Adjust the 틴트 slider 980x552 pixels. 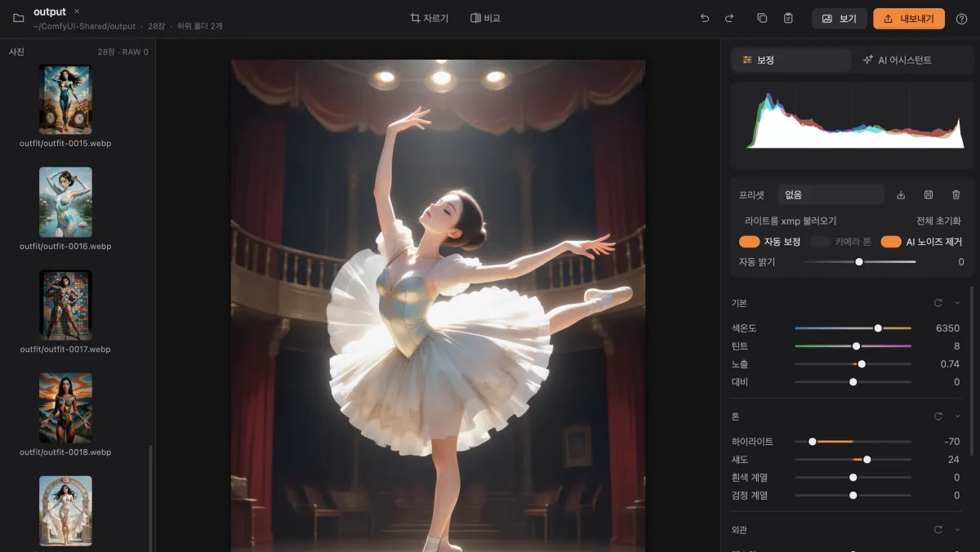[853, 346]
